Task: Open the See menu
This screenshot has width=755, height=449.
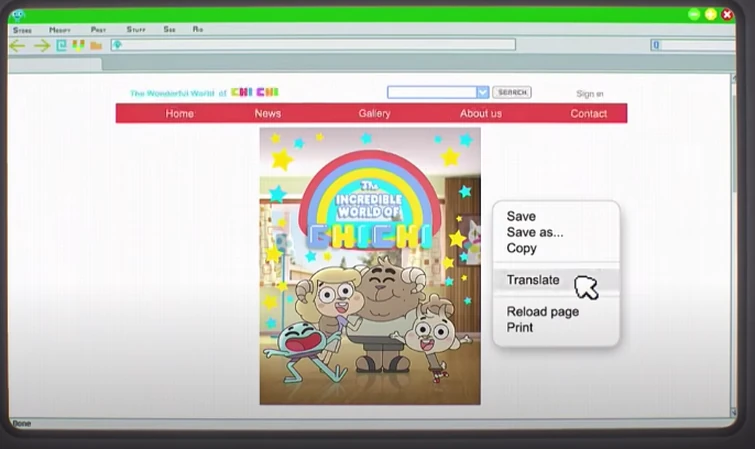Action: click(169, 29)
